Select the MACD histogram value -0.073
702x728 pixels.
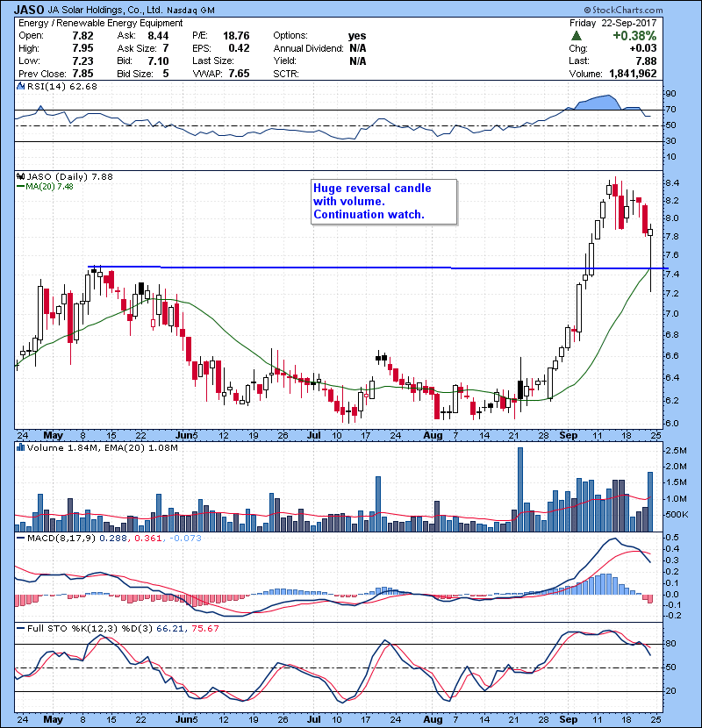185,539
